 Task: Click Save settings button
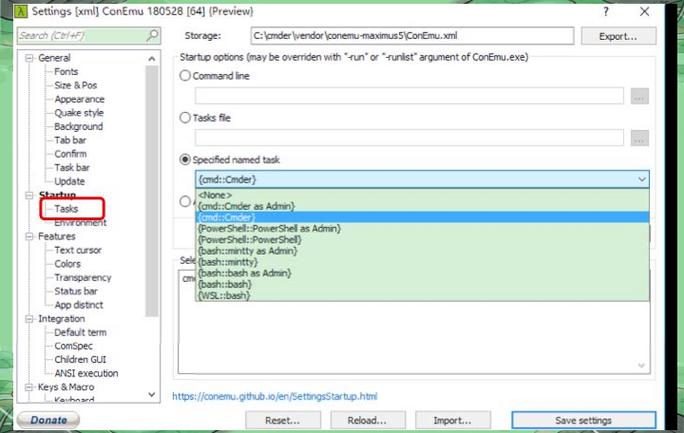click(x=584, y=420)
